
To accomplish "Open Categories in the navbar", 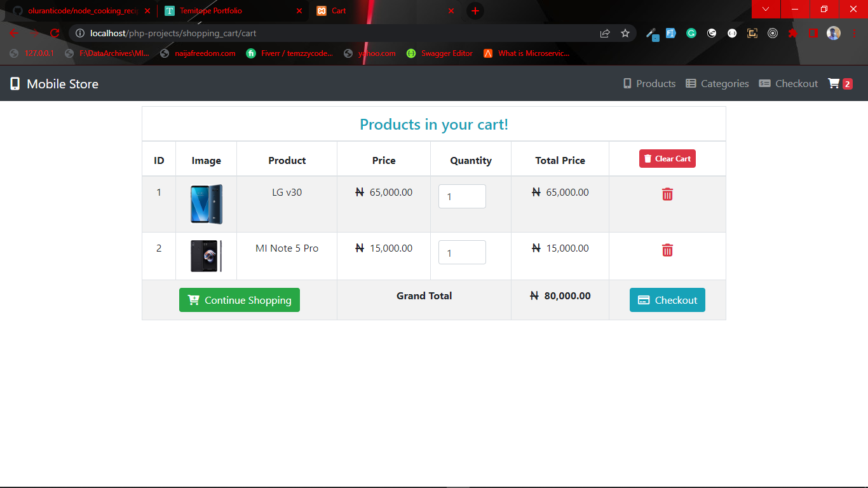I will tap(717, 84).
